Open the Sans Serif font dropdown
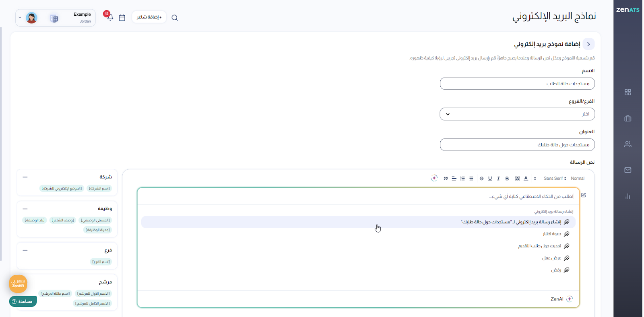644x317 pixels. click(x=555, y=179)
